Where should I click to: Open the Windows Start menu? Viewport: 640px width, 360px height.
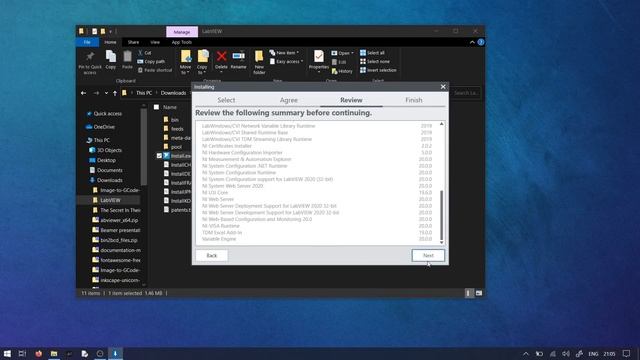[7, 353]
